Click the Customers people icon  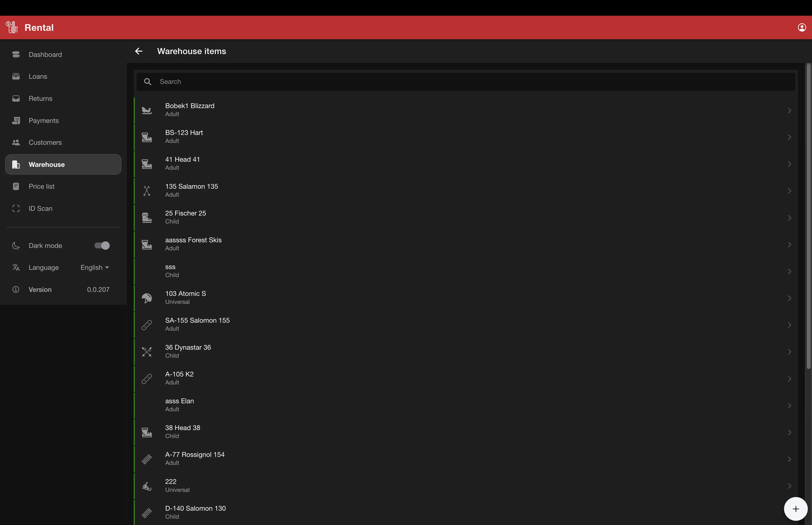pos(16,142)
